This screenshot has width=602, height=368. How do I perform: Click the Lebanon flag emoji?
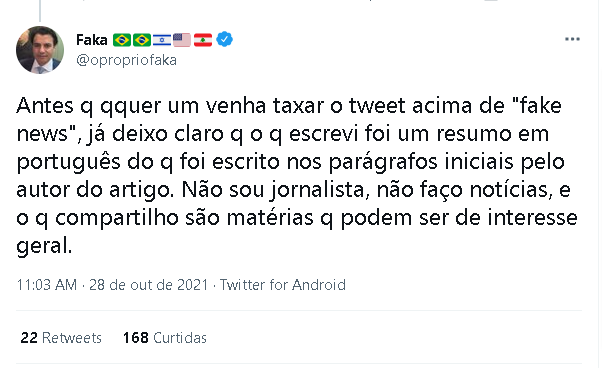point(203,40)
